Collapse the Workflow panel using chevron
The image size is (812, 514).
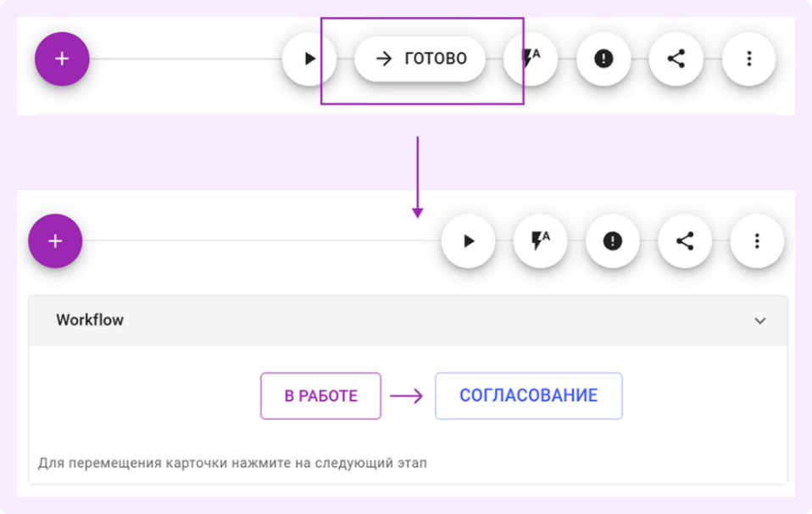(760, 321)
